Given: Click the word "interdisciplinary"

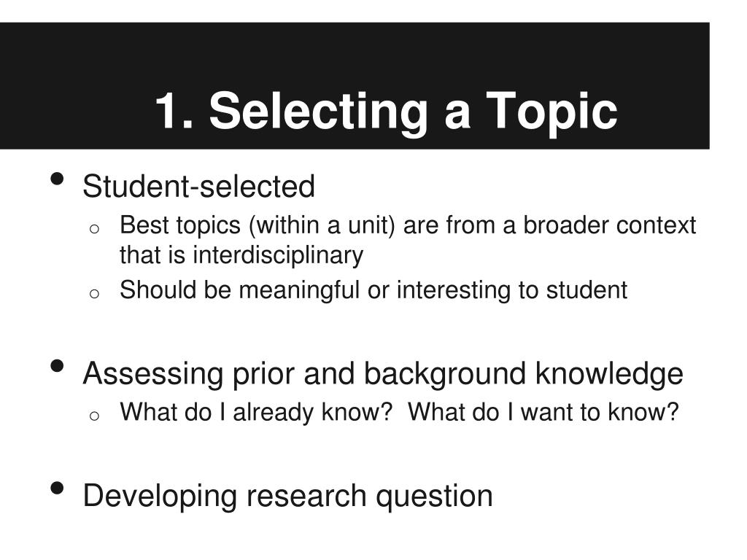Looking at the screenshot, I should click(x=278, y=255).
